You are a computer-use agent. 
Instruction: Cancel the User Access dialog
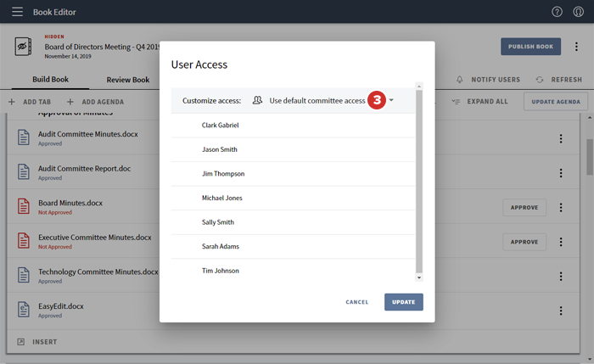(x=356, y=302)
